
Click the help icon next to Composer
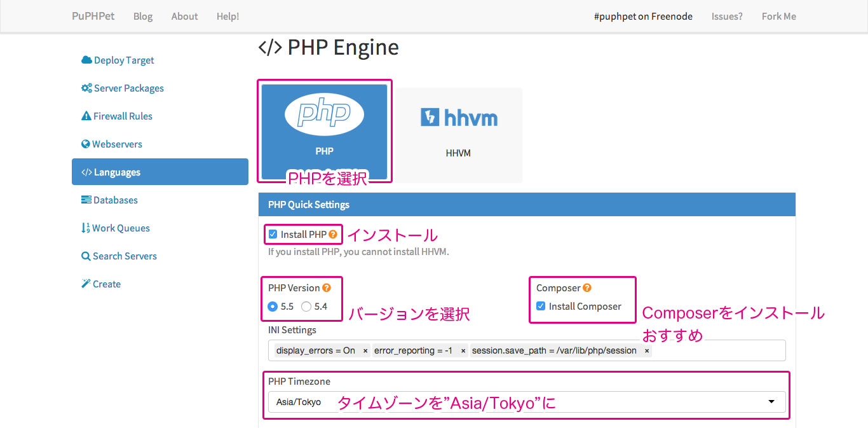[587, 288]
